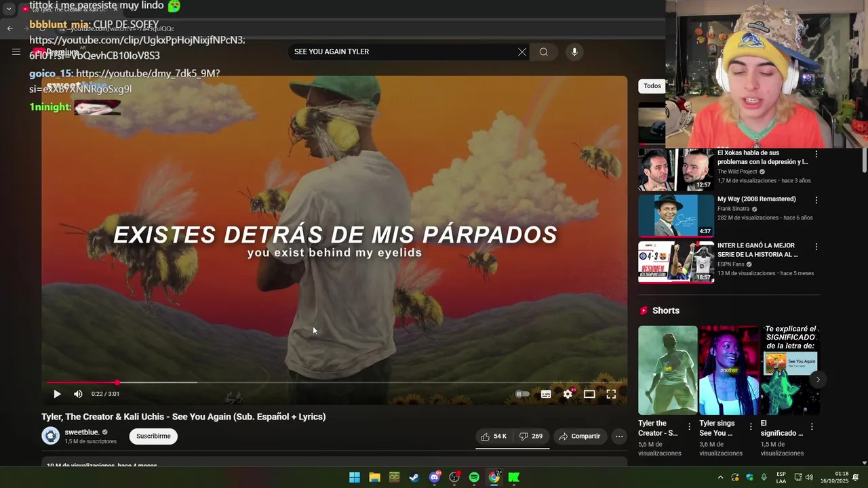This screenshot has width=868, height=488.
Task: Like the video with 54 K likes
Action: [x=494, y=436]
